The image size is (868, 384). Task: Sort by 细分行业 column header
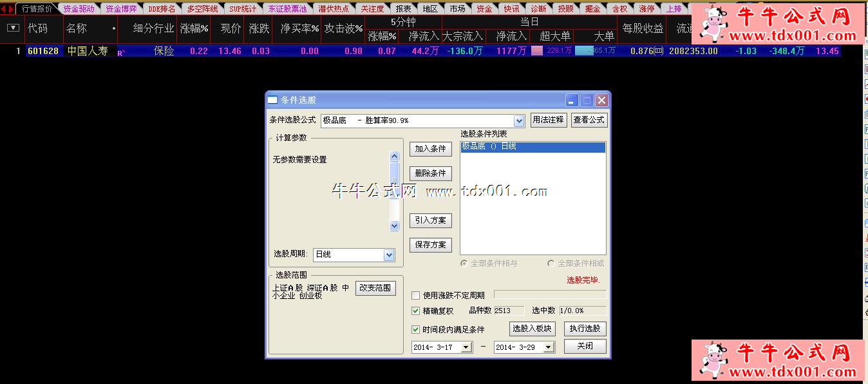click(153, 28)
